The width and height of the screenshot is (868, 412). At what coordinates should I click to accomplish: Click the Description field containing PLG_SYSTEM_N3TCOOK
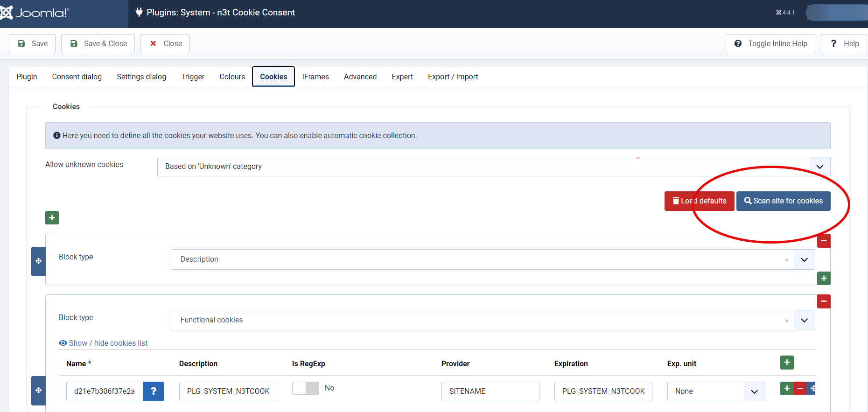pos(228,391)
